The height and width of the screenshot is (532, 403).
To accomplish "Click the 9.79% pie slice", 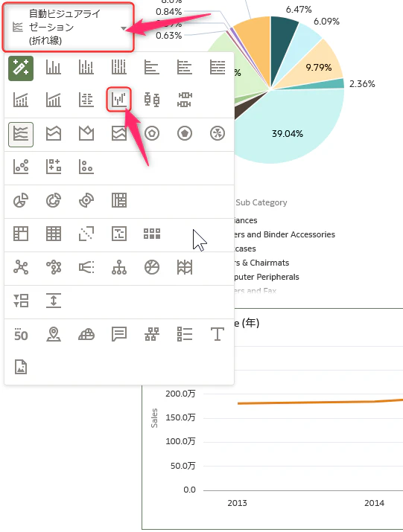I will click(318, 68).
